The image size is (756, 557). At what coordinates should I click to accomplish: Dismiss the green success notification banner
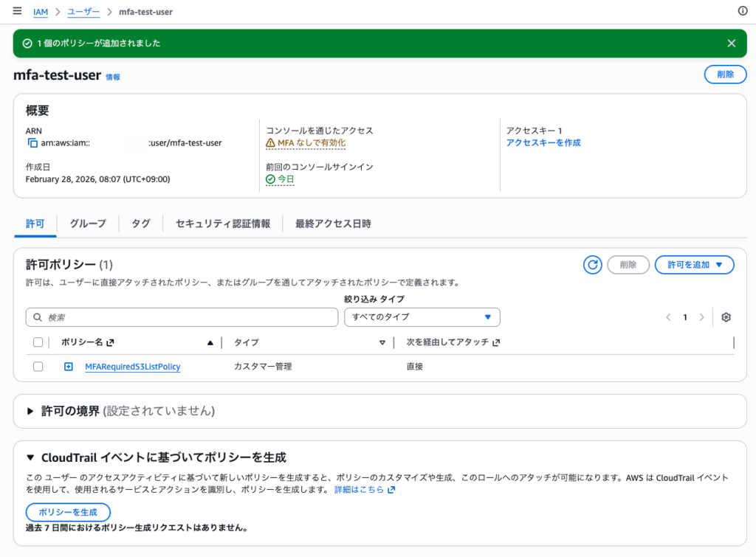tap(731, 44)
